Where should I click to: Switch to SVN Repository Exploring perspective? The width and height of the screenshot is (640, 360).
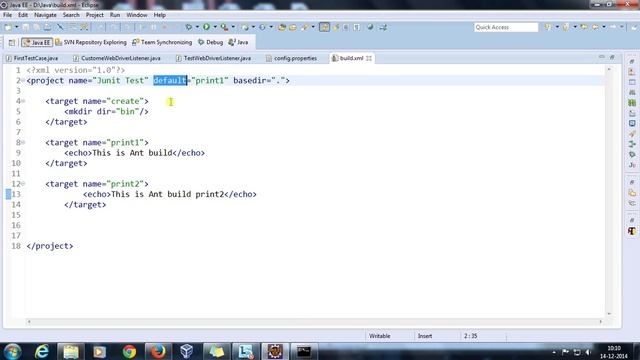point(91,42)
